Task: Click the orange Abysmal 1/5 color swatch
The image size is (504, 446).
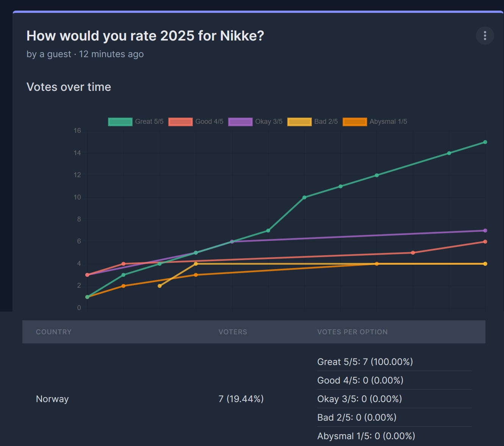Action: click(x=355, y=122)
